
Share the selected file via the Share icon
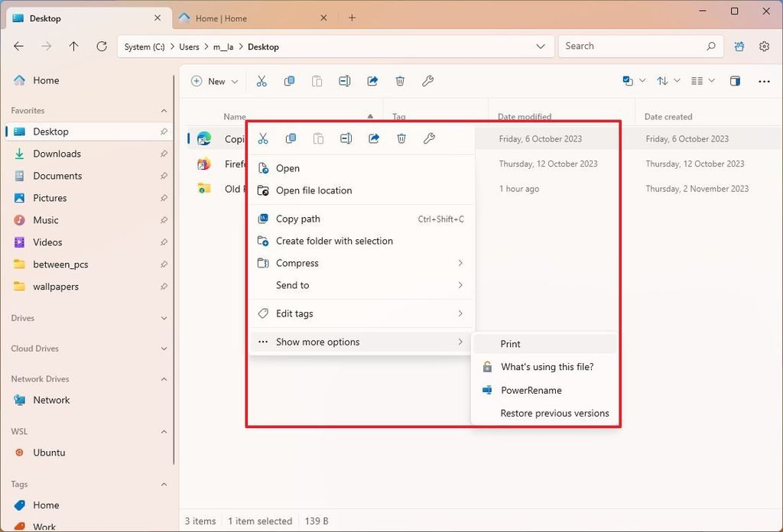tap(372, 80)
